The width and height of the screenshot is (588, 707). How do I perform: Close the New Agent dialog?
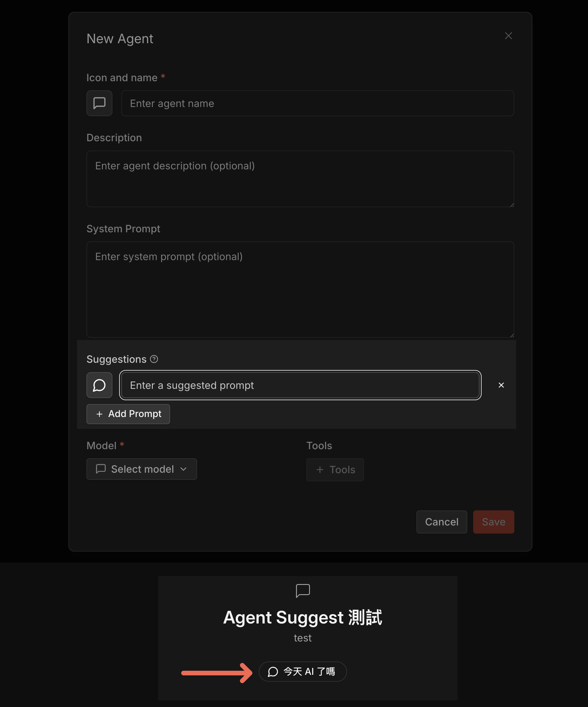click(509, 36)
